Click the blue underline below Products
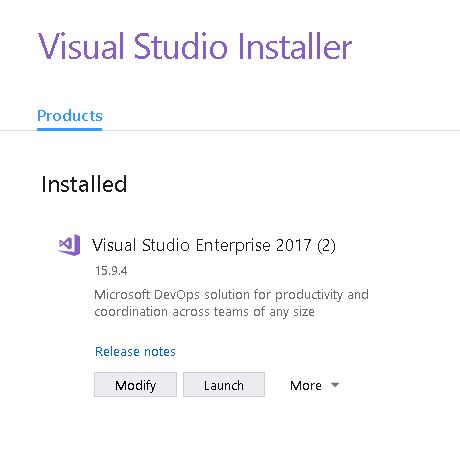460x469 pixels. point(70,129)
